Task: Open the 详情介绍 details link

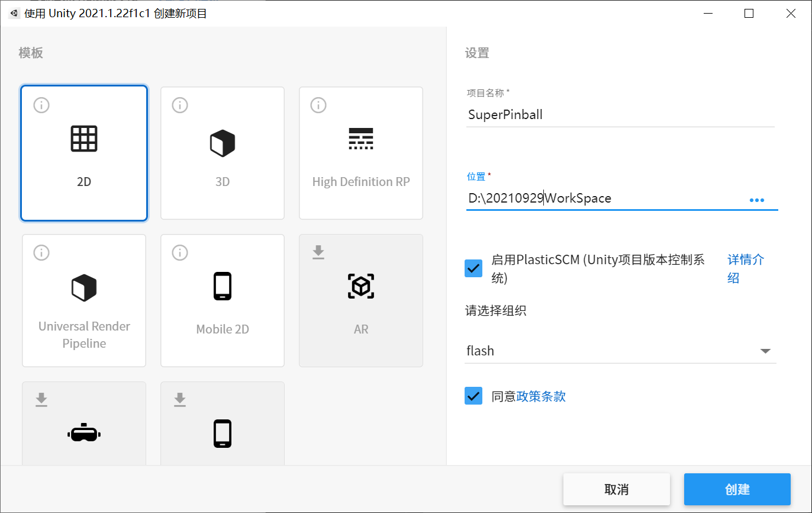Action: (746, 268)
